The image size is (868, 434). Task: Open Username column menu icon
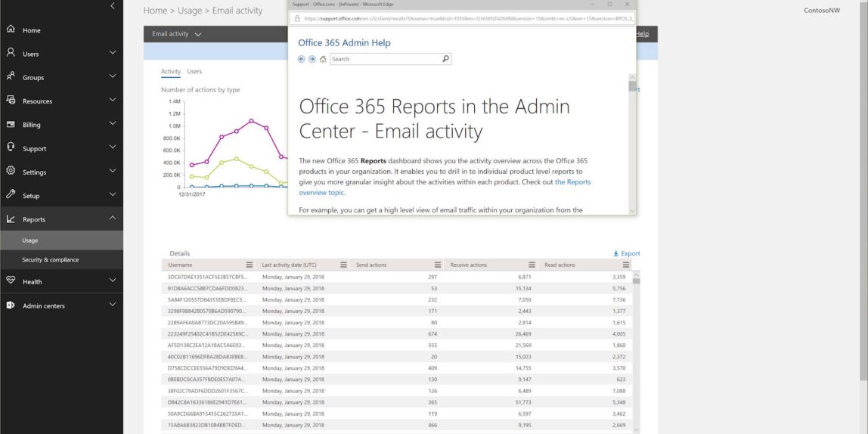[249, 265]
